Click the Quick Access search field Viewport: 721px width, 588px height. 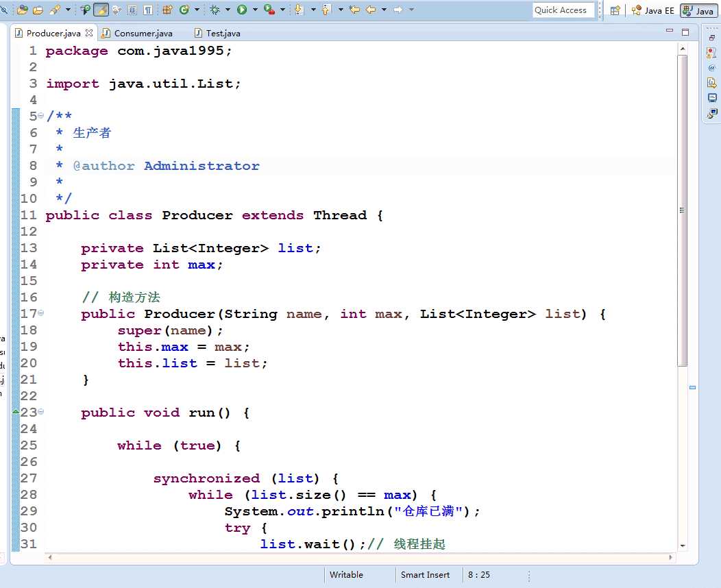pyautogui.click(x=563, y=10)
